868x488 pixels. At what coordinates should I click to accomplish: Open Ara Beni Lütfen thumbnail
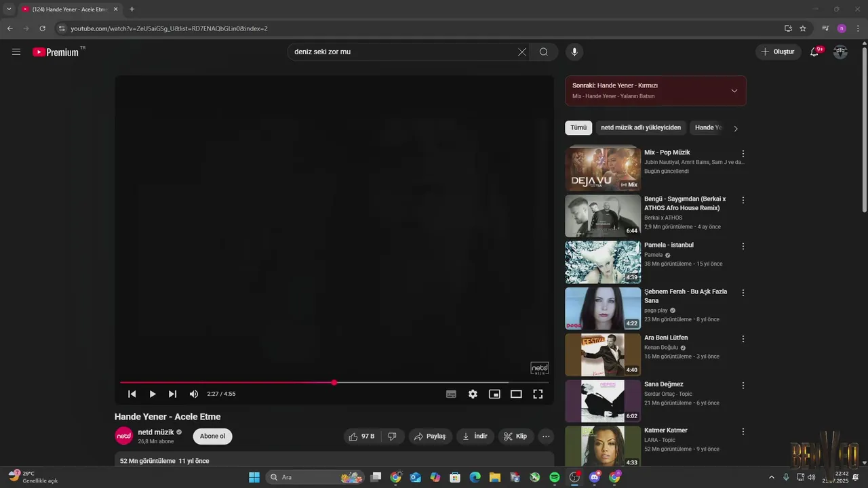coord(603,354)
